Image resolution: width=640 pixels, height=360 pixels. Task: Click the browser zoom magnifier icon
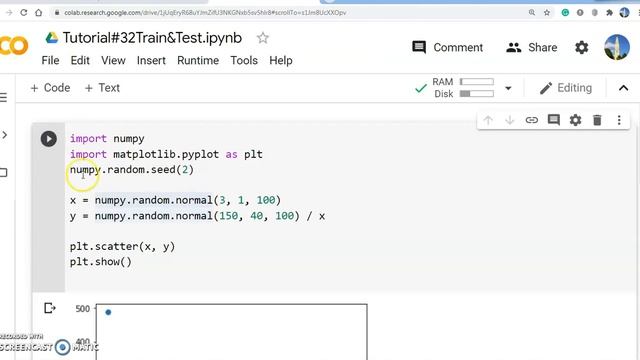(x=532, y=13)
